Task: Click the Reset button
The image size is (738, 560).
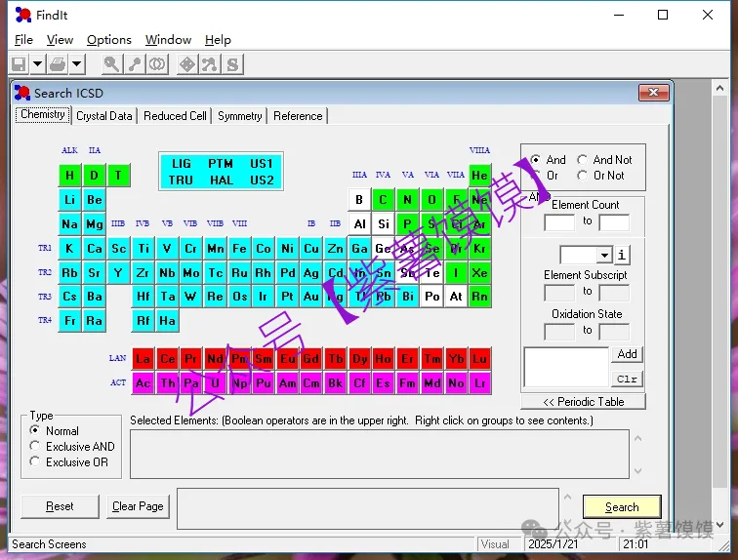Action: point(60,506)
